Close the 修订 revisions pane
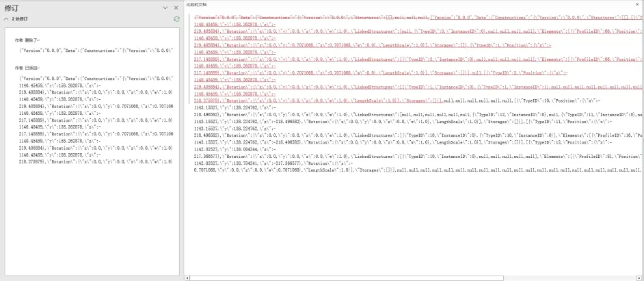Screen dimensions: 644x281 pos(176,8)
